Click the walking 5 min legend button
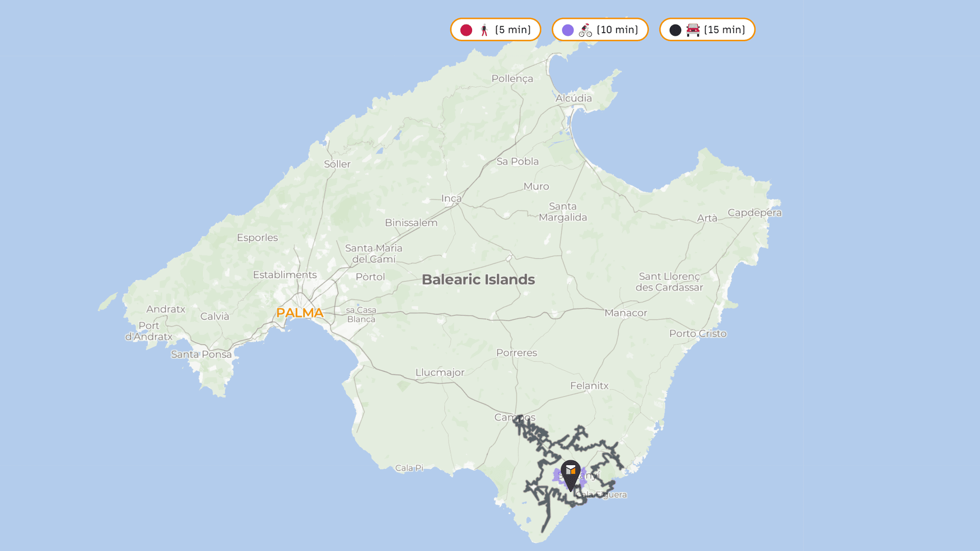The image size is (980, 551). click(495, 30)
